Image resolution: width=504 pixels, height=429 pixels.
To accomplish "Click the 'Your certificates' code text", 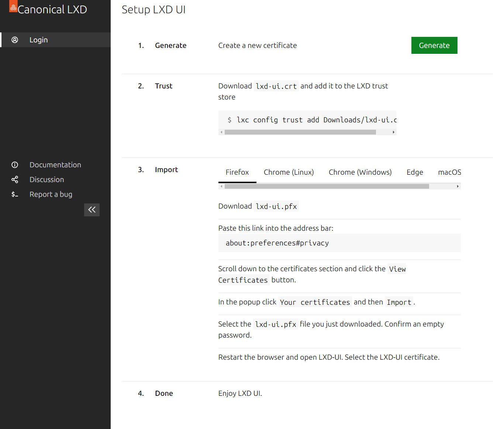I will coord(315,302).
